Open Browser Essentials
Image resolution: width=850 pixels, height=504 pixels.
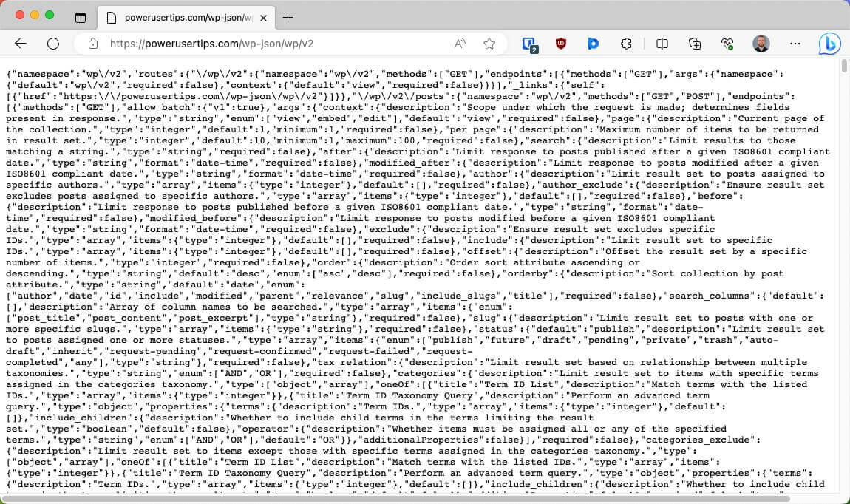tap(727, 44)
